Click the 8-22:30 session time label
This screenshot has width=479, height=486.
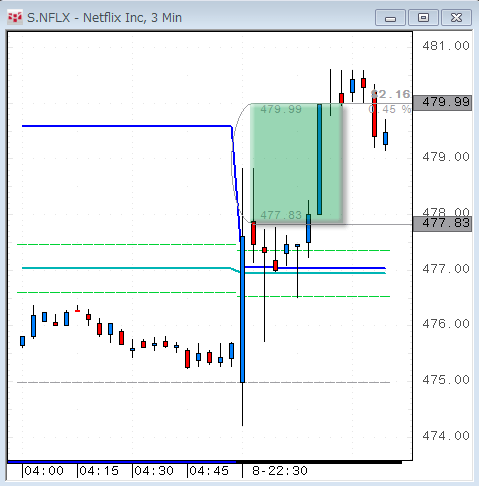click(280, 471)
